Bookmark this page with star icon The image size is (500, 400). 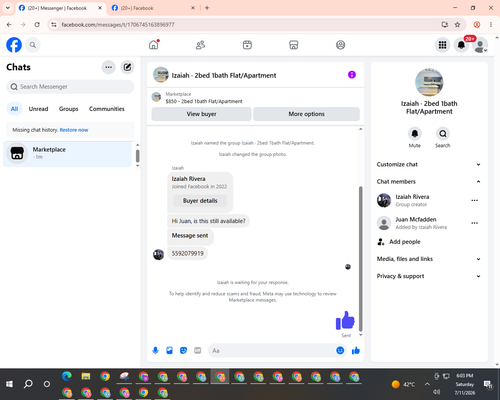click(x=457, y=24)
